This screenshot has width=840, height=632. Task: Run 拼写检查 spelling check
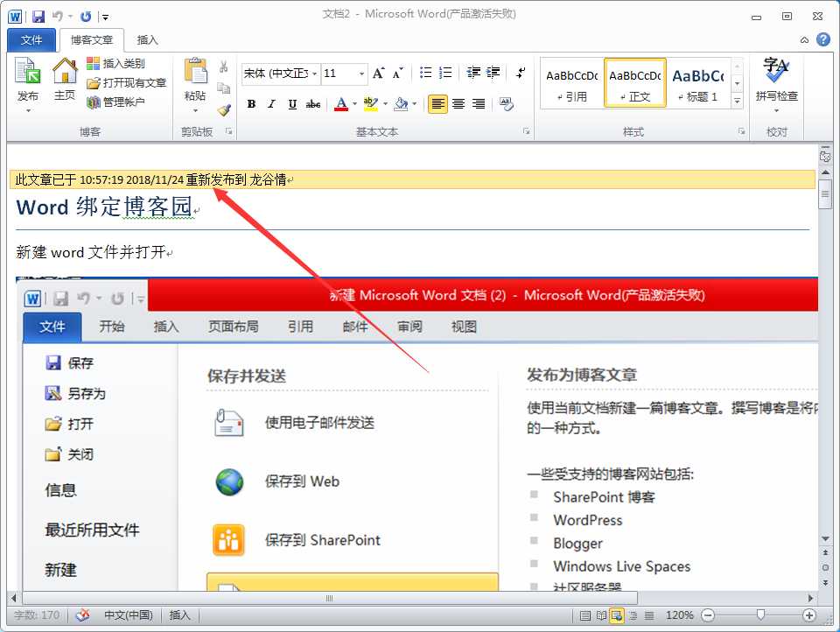coord(776,85)
